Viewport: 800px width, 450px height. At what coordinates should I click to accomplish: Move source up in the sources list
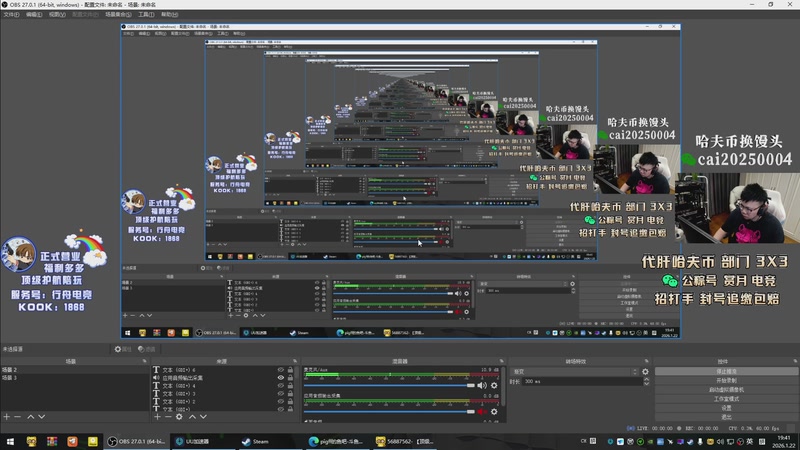coord(192,417)
